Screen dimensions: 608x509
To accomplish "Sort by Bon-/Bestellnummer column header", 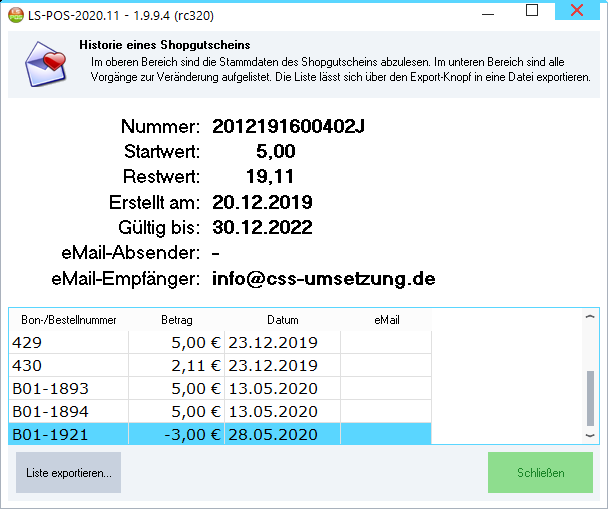I will click(x=69, y=320).
